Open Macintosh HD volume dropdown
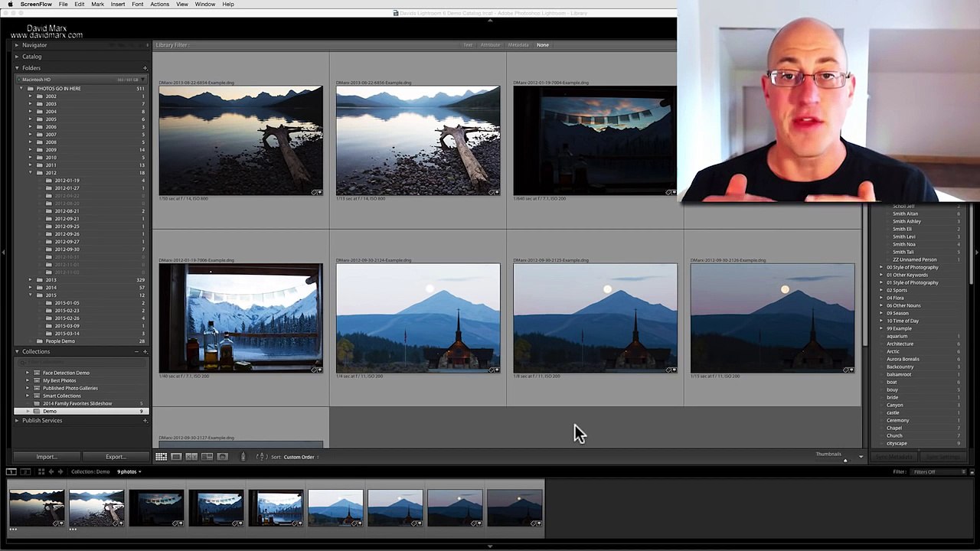 coord(142,80)
